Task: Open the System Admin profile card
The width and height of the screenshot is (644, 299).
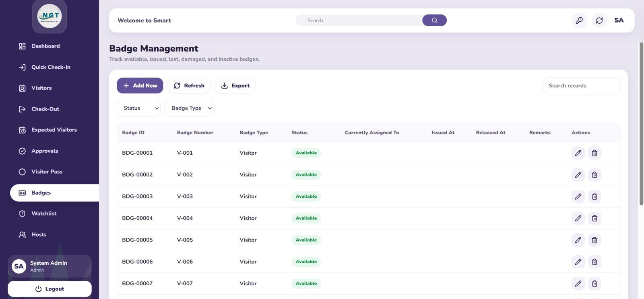Action: pos(50,266)
